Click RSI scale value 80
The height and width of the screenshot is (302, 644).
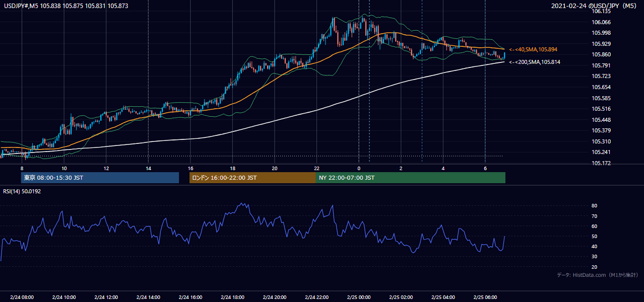coord(595,206)
